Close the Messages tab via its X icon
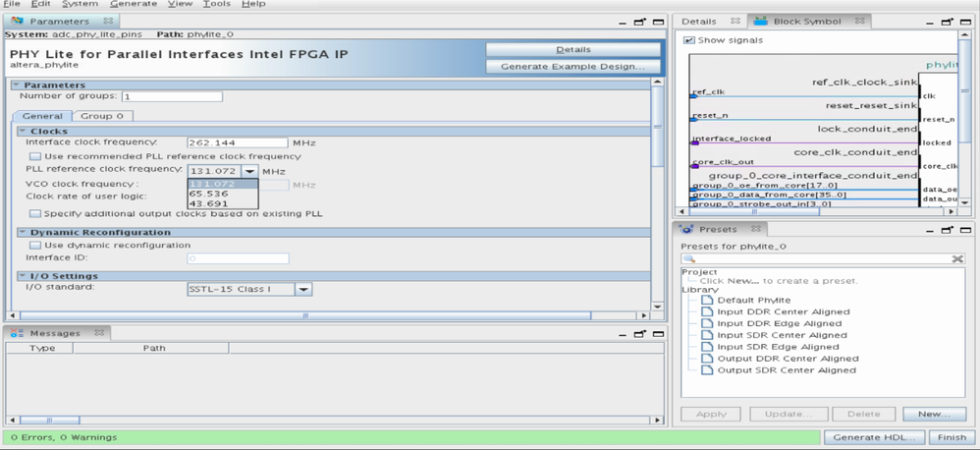This screenshot has width=980, height=450. coord(99,333)
